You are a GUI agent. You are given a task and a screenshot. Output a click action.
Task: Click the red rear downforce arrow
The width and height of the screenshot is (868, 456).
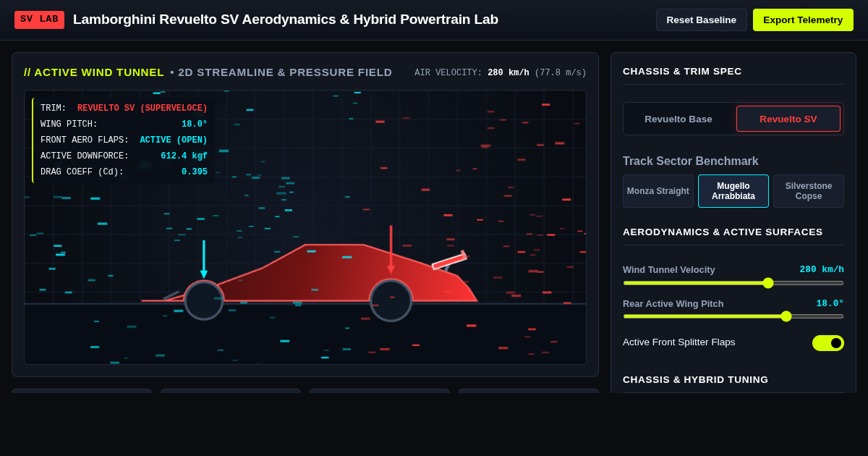click(391, 250)
